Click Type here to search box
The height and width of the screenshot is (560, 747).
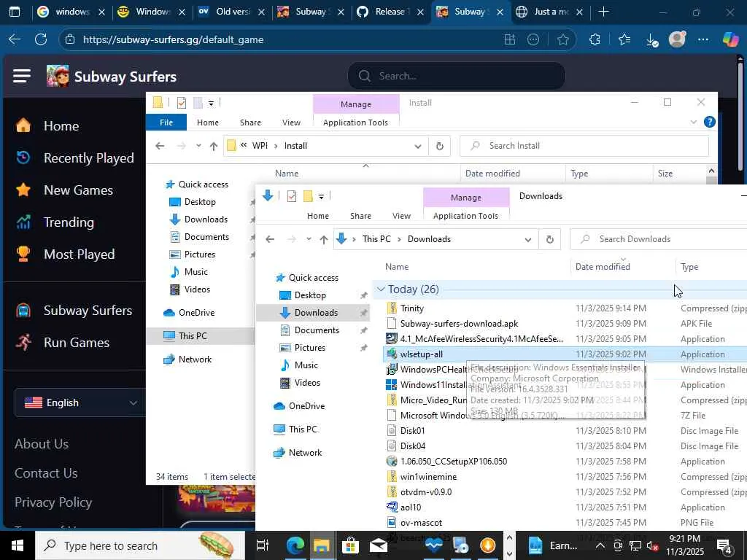(139, 545)
